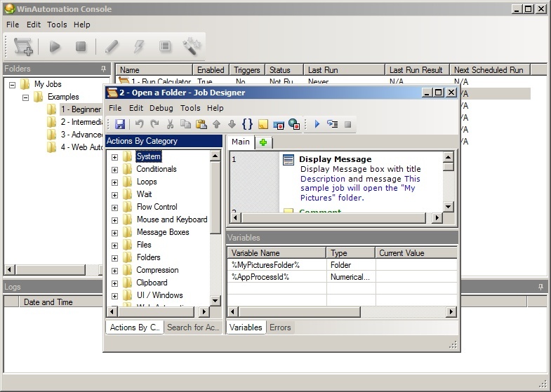Click the Undo icon in Job Designer
551x392 pixels.
(x=140, y=124)
